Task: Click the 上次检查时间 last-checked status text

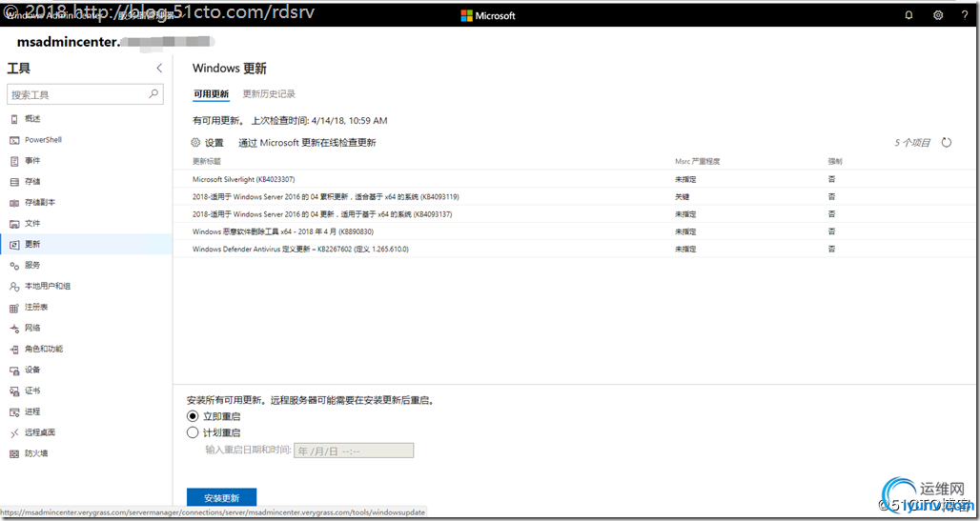Action: coord(318,121)
